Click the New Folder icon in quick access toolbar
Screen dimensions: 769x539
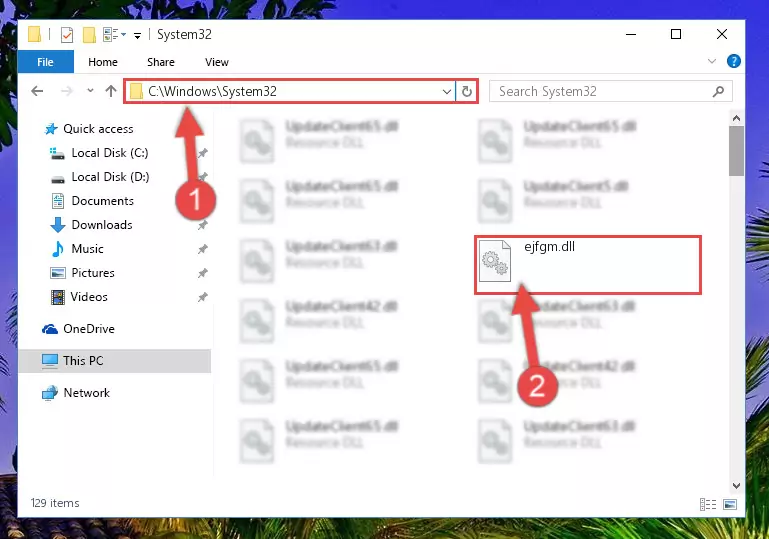89,35
